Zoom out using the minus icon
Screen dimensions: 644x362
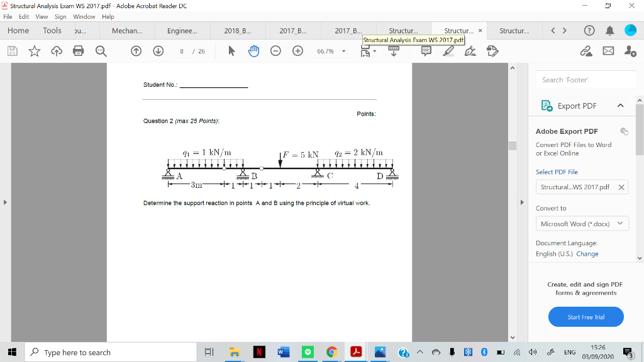[275, 52]
